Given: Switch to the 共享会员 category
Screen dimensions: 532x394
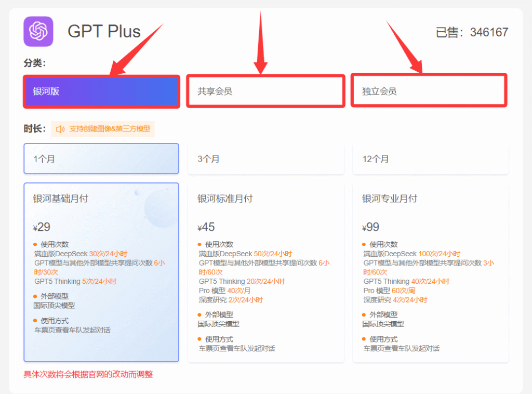Looking at the screenshot, I should tap(265, 91).
